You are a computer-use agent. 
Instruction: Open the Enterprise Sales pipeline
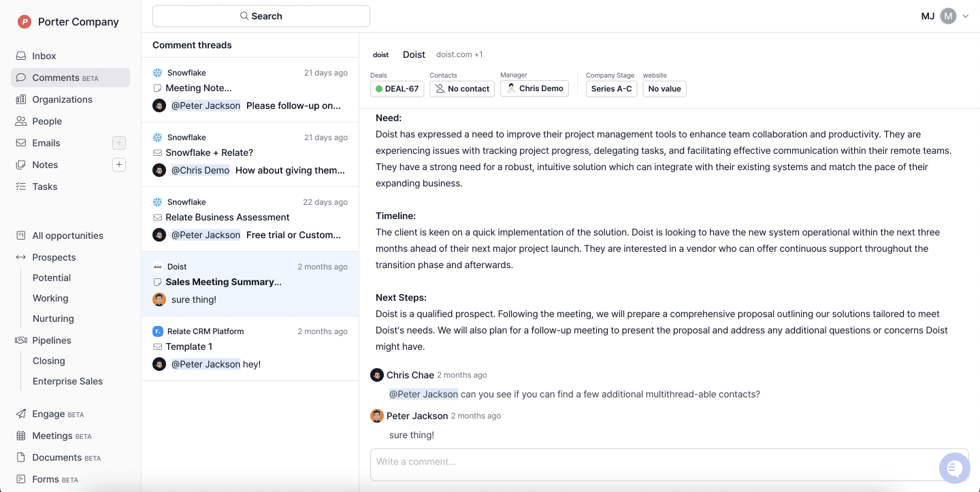pos(67,381)
